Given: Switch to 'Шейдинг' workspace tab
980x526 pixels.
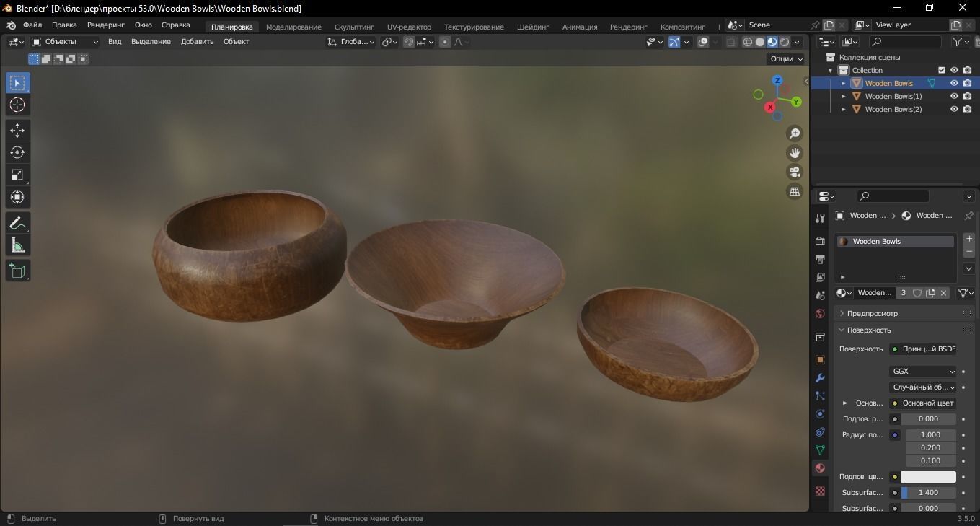Looking at the screenshot, I should click(533, 27).
